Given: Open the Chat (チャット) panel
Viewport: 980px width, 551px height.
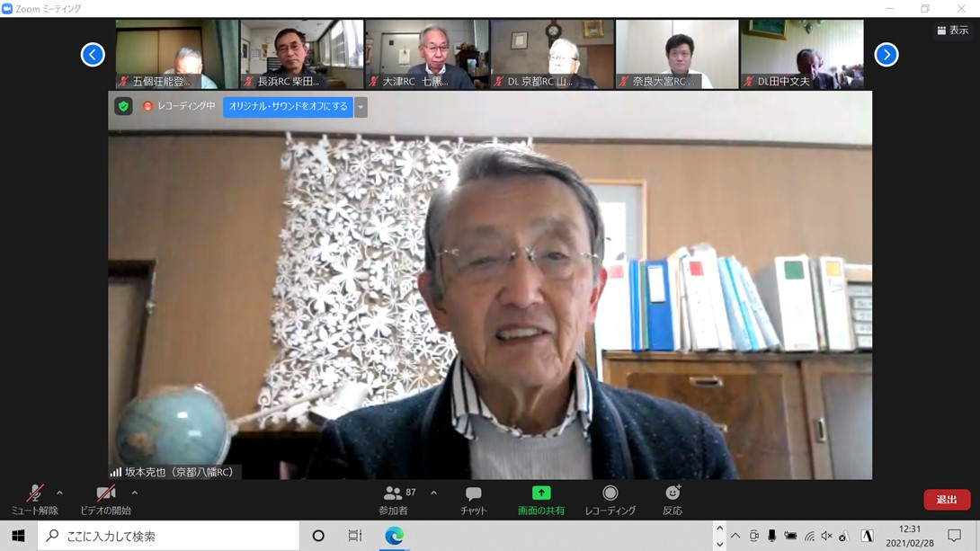Looking at the screenshot, I should click(x=473, y=500).
